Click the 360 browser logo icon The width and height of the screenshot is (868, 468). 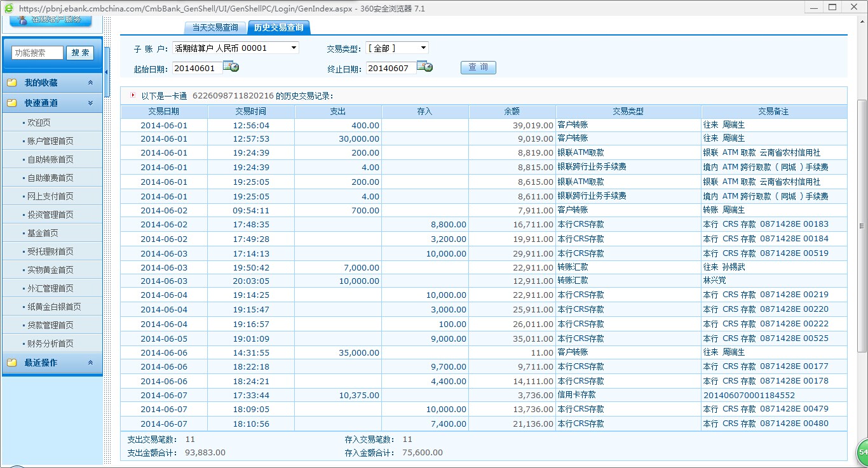coord(8,8)
